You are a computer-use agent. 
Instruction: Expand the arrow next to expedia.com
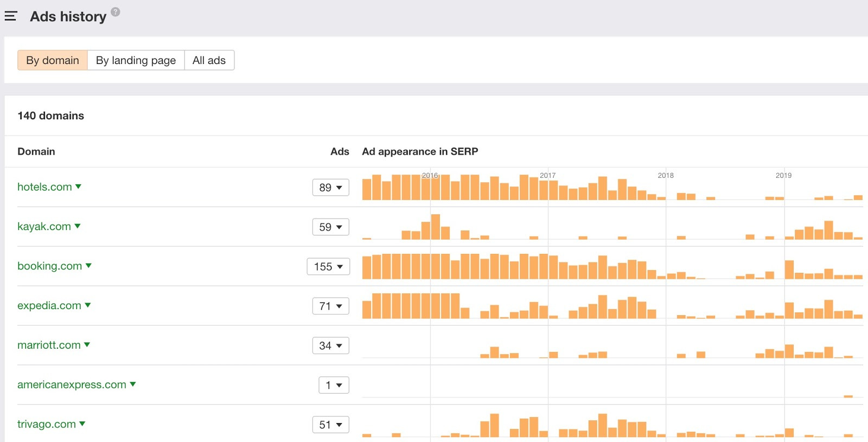88,305
